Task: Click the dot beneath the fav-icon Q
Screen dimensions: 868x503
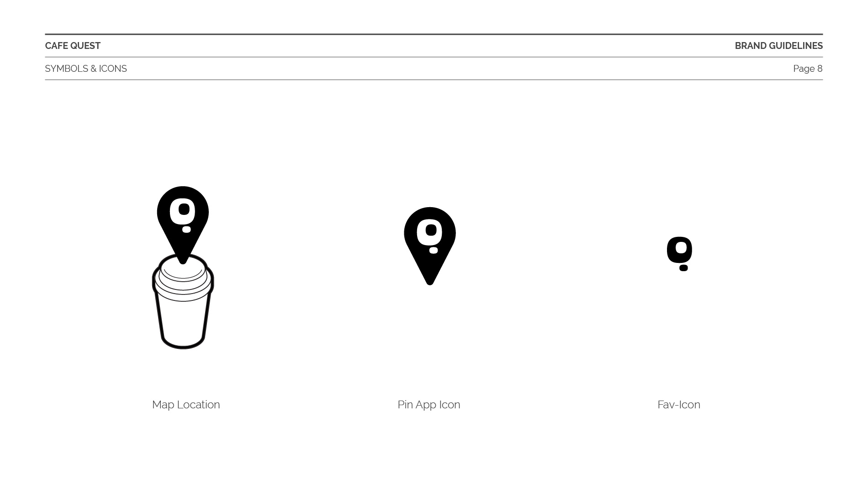Action: (683, 268)
